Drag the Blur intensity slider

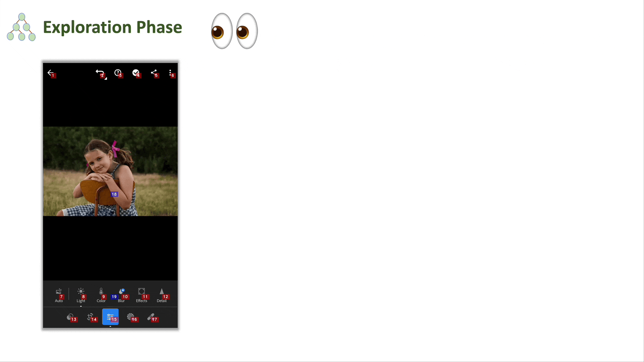click(114, 296)
